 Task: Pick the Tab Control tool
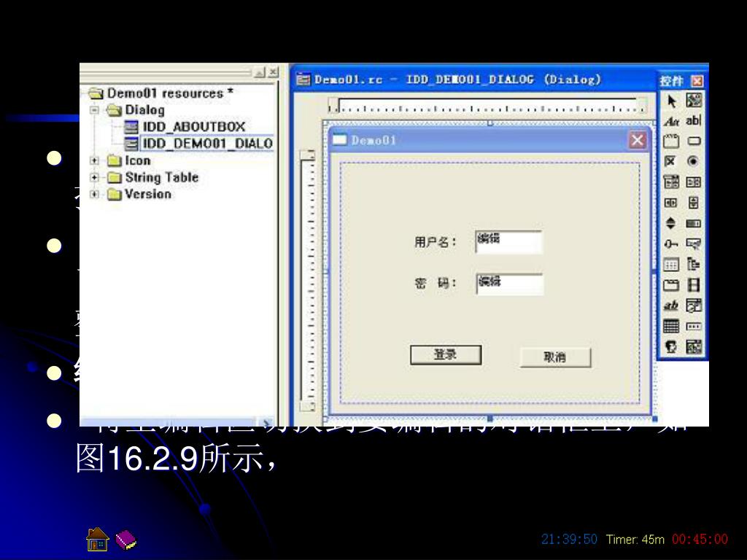[x=671, y=285]
